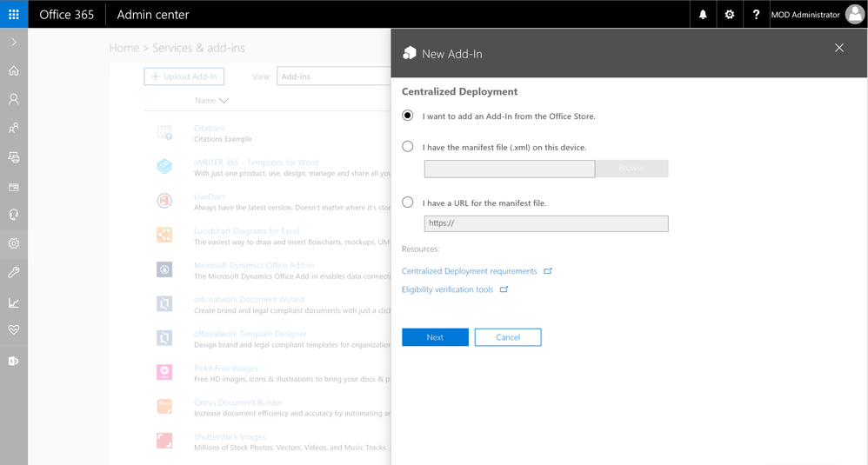Click the Upload Add-In button
868x465 pixels.
tap(184, 76)
